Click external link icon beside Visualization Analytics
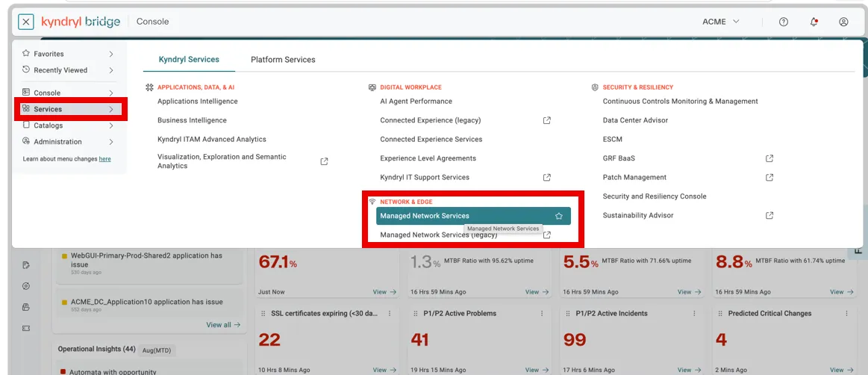Screen dimensions: 868x375 tap(325, 161)
